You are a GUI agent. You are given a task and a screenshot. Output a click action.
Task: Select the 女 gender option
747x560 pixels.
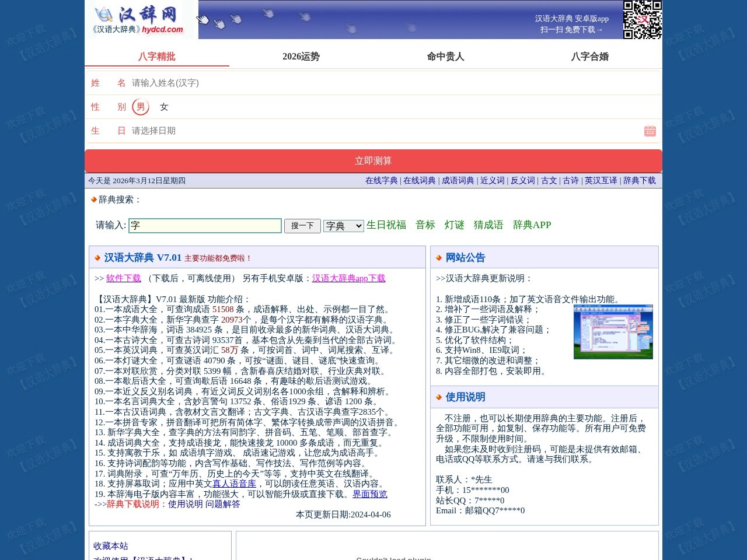point(165,107)
